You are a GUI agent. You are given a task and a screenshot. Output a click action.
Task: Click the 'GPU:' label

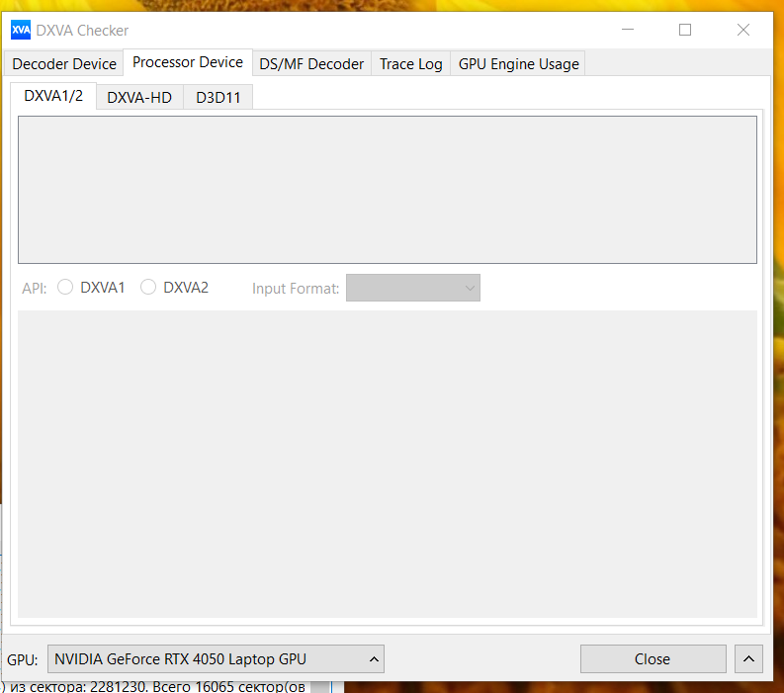pyautogui.click(x=23, y=660)
